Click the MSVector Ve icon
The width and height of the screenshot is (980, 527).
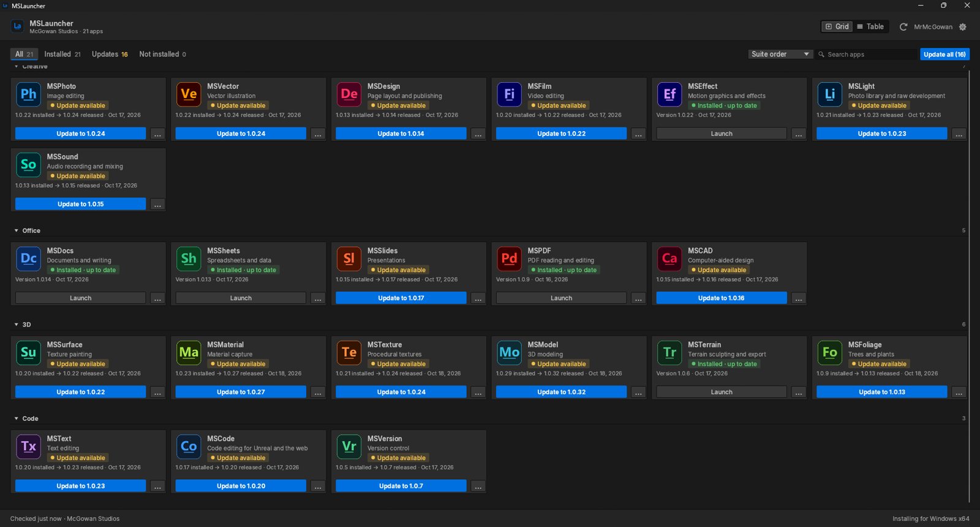[x=189, y=94]
